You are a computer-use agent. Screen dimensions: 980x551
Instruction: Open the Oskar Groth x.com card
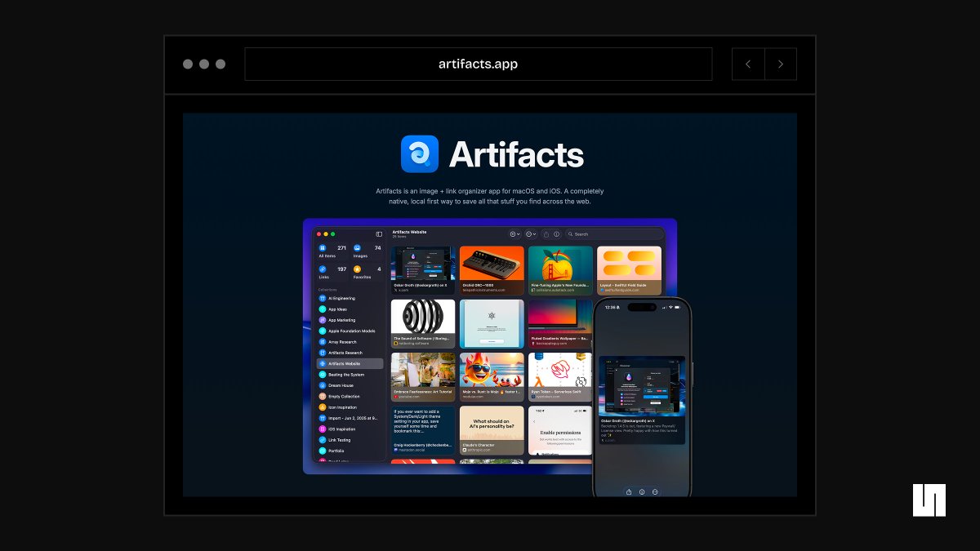pyautogui.click(x=423, y=270)
